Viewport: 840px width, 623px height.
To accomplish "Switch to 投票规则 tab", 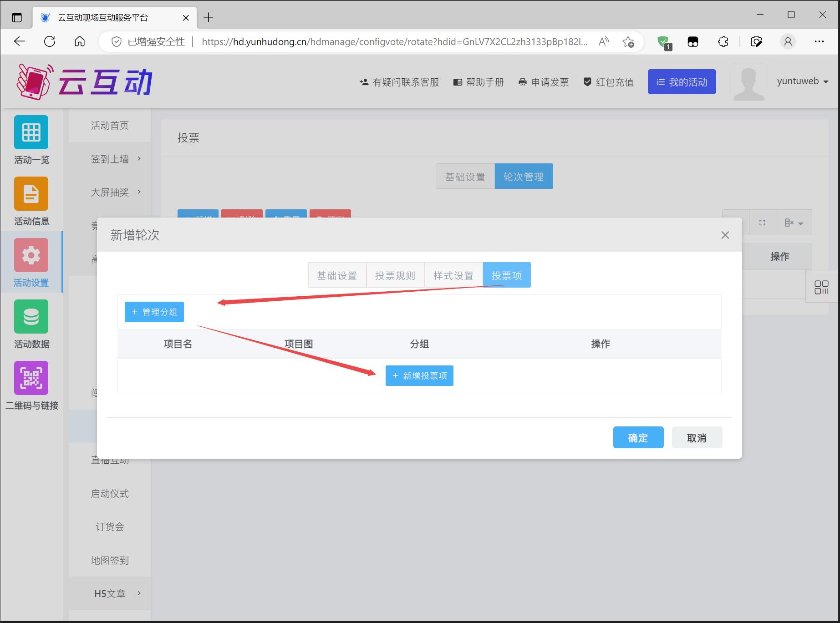I will (x=395, y=275).
